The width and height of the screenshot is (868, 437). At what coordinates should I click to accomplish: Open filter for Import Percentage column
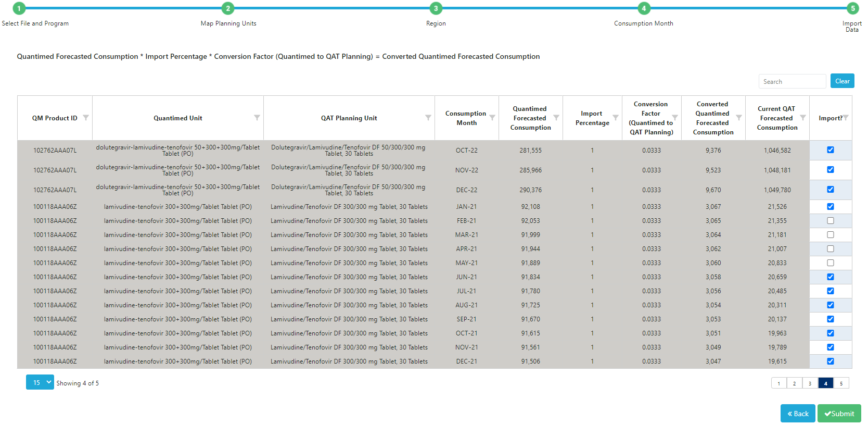[x=616, y=118]
